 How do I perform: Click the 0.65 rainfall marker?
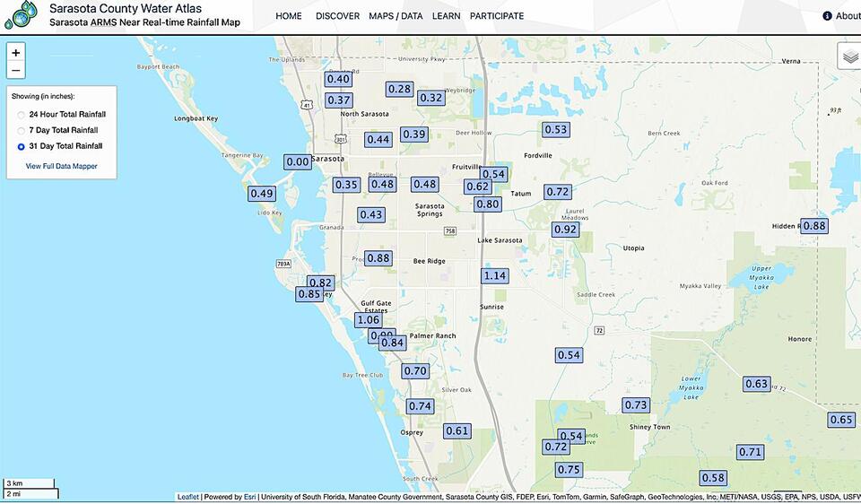pyautogui.click(x=841, y=420)
